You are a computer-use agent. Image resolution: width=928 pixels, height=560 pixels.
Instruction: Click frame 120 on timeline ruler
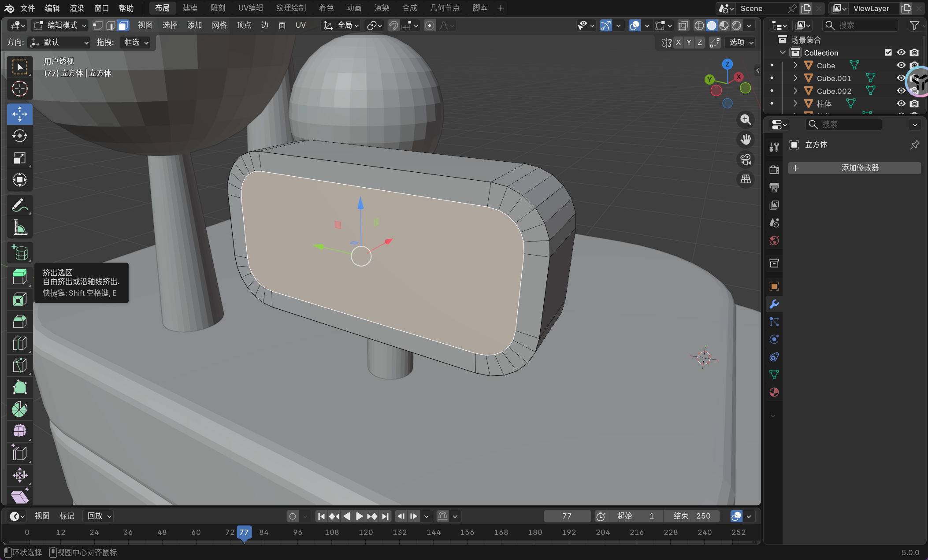click(366, 532)
